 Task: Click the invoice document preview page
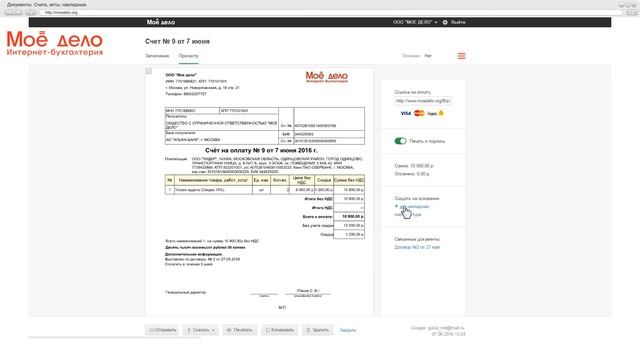pyautogui.click(x=259, y=192)
